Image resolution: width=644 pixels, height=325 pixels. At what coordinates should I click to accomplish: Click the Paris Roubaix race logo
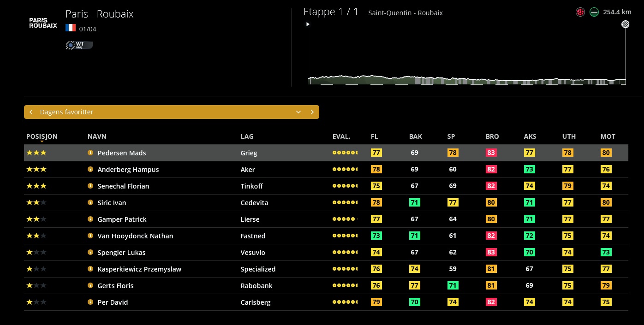43,23
